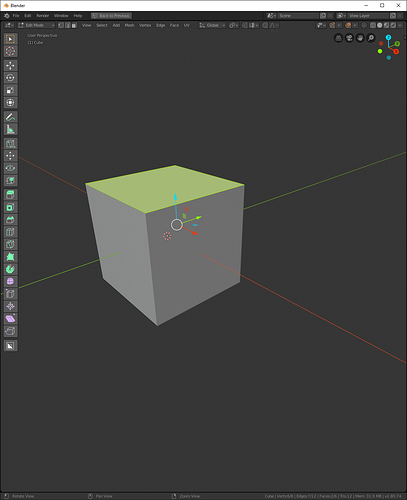Click the blue Z axis gizmo handle
The image size is (407, 500).
pos(388,37)
